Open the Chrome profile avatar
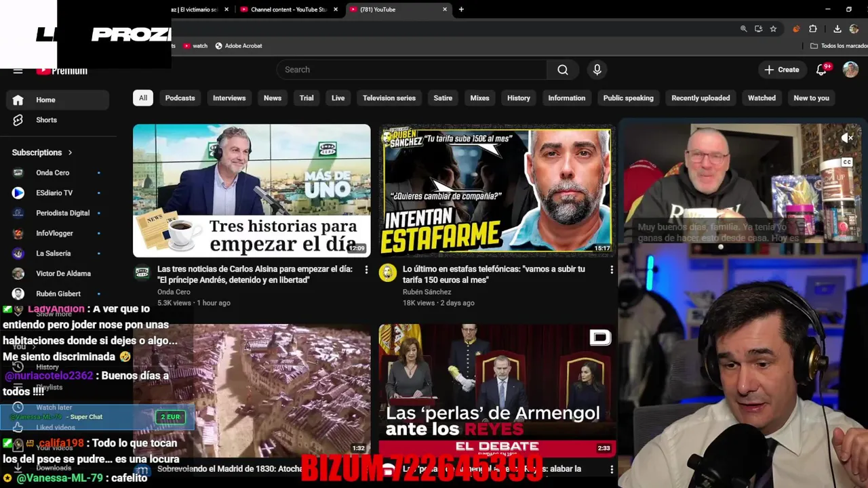This screenshot has width=868, height=488. 854,29
